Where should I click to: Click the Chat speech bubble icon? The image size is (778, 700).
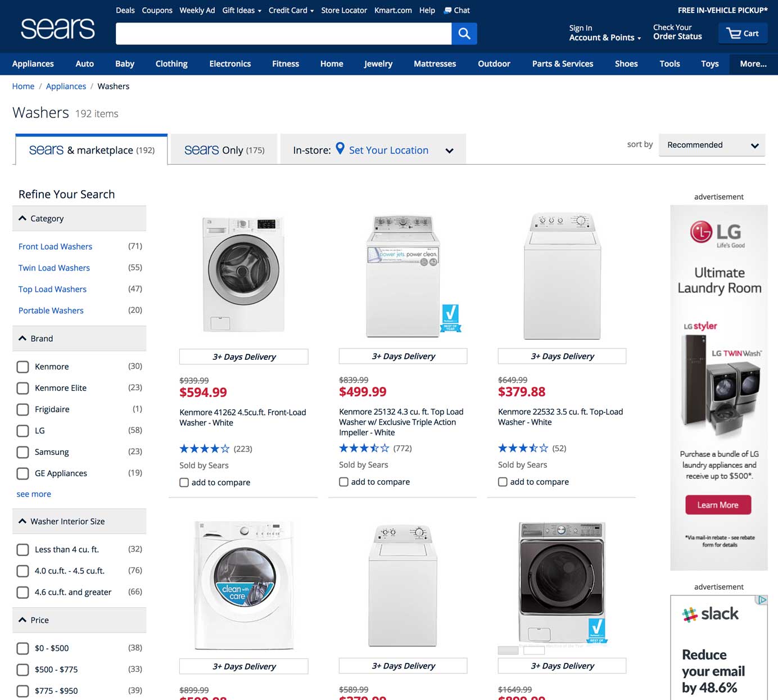(x=447, y=10)
